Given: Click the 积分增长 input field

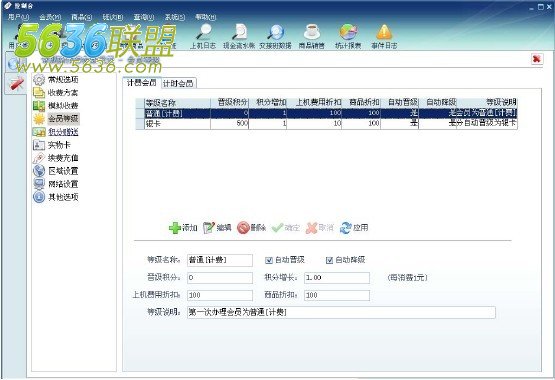Looking at the screenshot, I should 337,278.
